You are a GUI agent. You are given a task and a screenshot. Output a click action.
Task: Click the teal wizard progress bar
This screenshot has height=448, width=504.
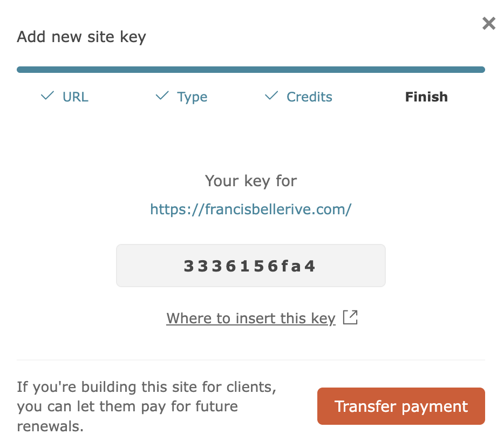(x=251, y=70)
